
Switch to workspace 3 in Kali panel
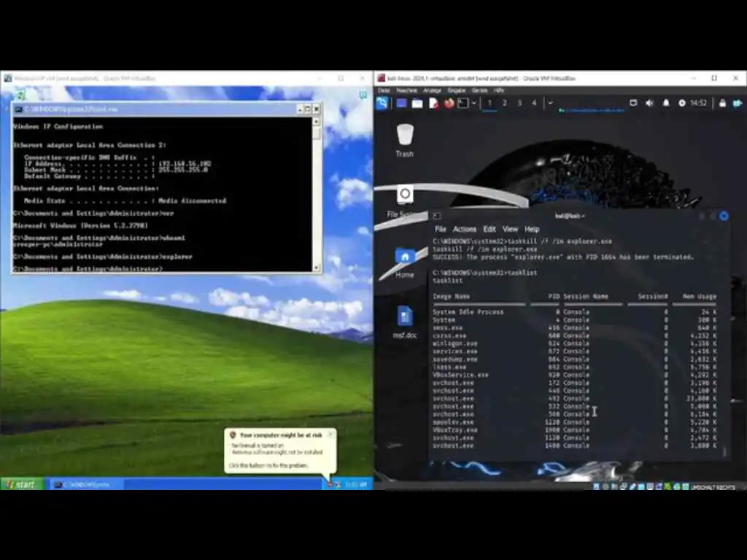519,103
